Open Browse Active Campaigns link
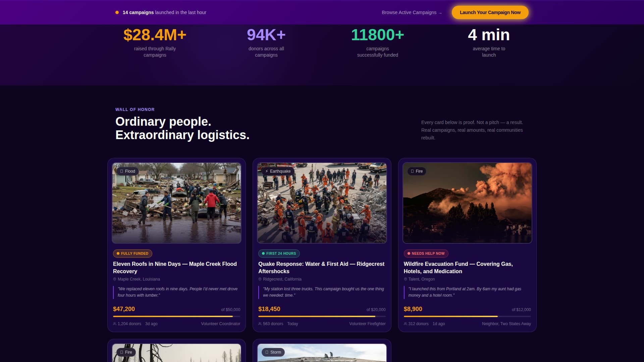Viewport: 644px width, 362px height. click(412, 12)
